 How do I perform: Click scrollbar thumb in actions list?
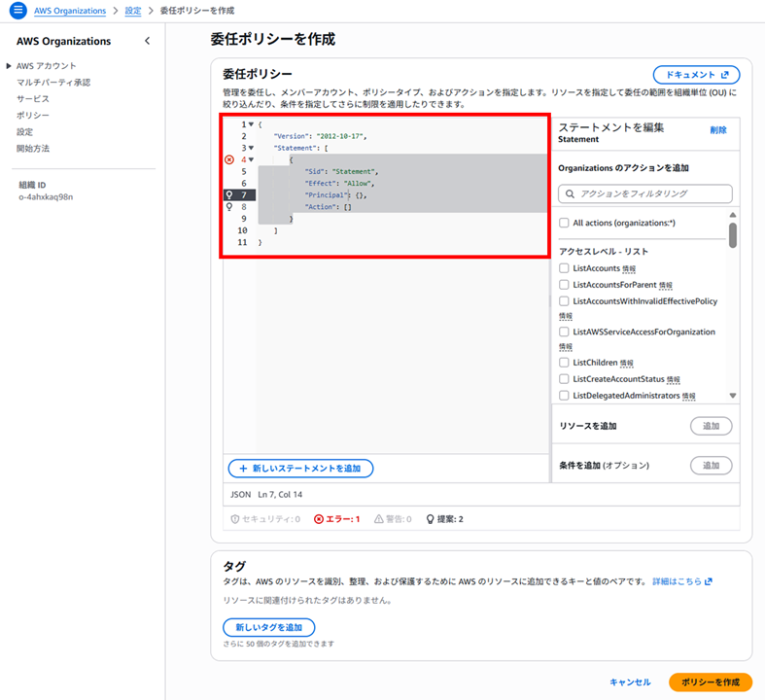(733, 235)
